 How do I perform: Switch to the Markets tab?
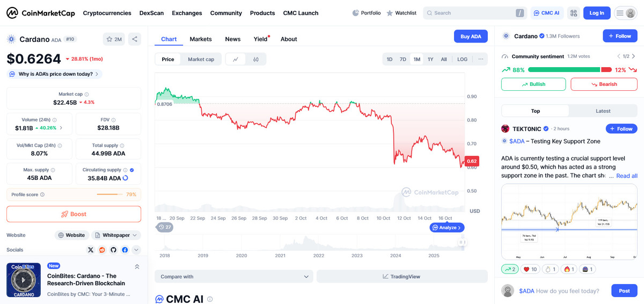pos(201,39)
